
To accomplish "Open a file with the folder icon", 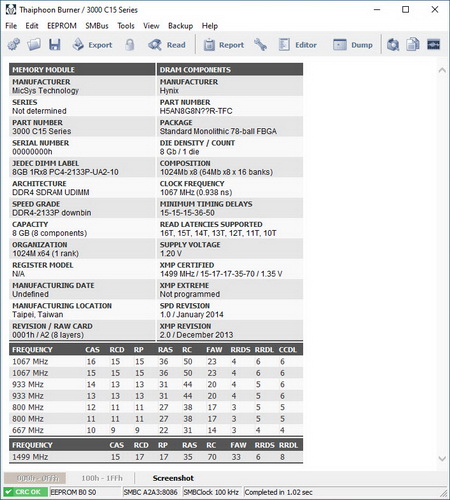I will [x=34, y=45].
